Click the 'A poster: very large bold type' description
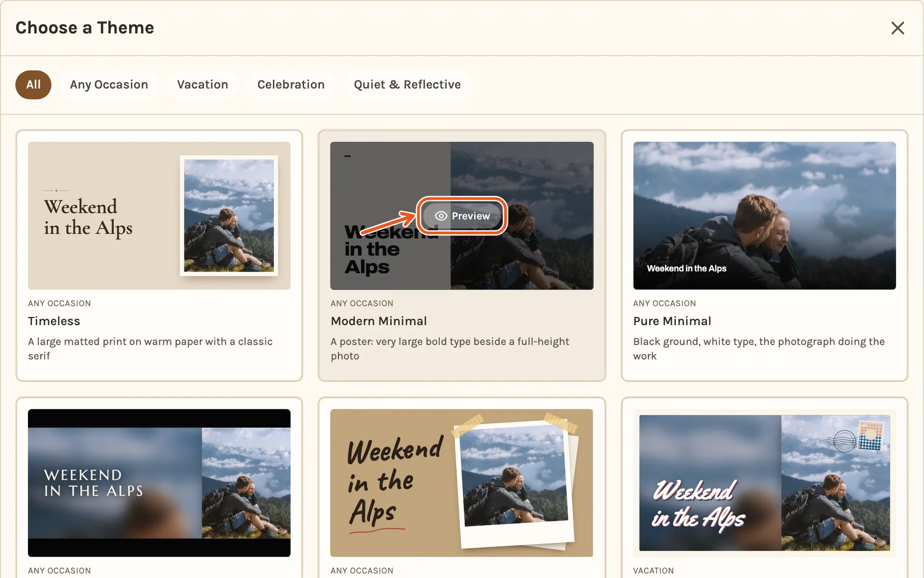Image resolution: width=924 pixels, height=578 pixels. point(450,349)
